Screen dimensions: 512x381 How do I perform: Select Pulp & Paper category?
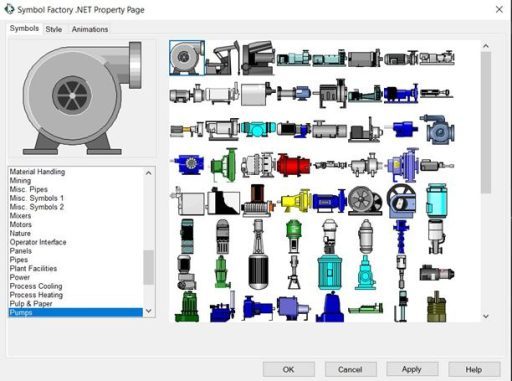[31, 304]
